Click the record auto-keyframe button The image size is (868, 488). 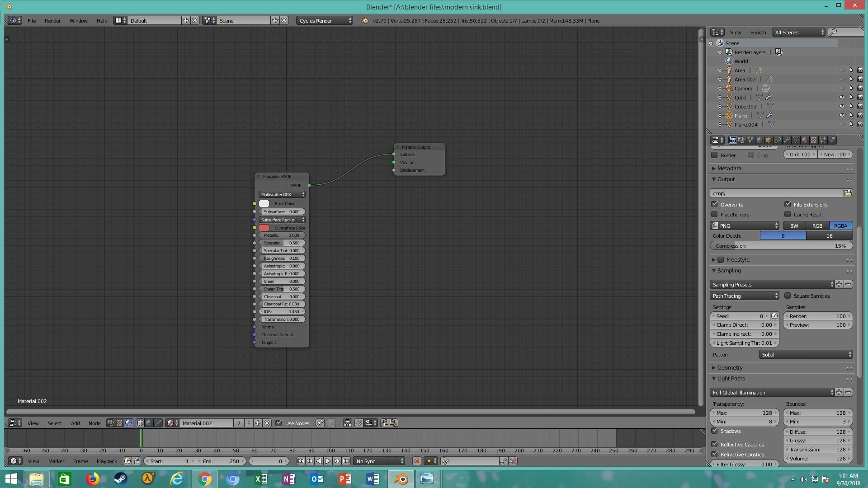416,461
